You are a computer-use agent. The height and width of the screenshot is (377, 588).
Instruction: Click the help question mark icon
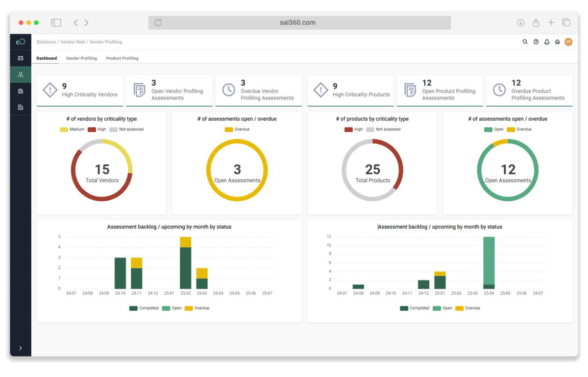click(x=536, y=42)
